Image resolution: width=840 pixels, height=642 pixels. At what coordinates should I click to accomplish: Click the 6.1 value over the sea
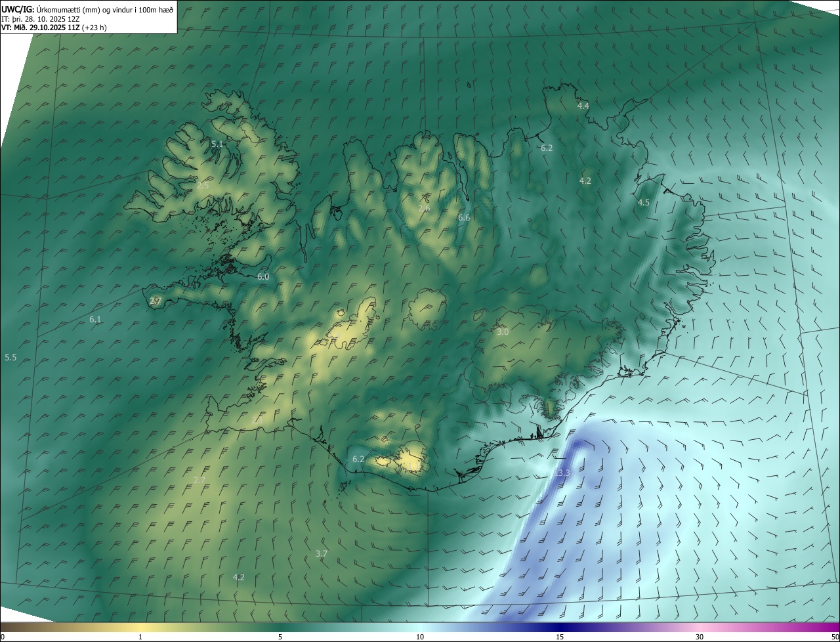(x=95, y=320)
